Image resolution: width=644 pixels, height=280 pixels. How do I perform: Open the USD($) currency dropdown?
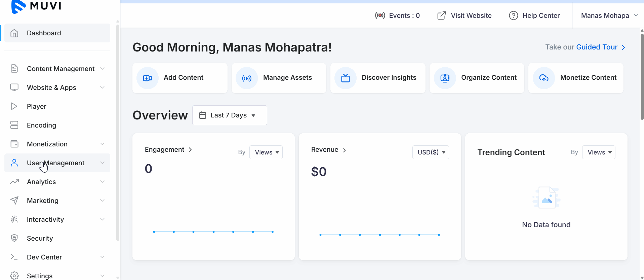pyautogui.click(x=431, y=152)
